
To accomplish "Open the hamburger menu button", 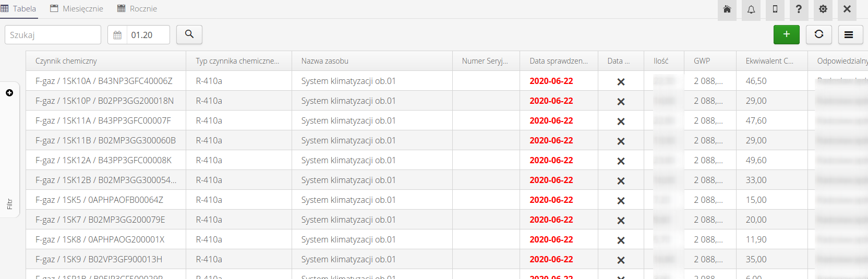I will pos(849,34).
